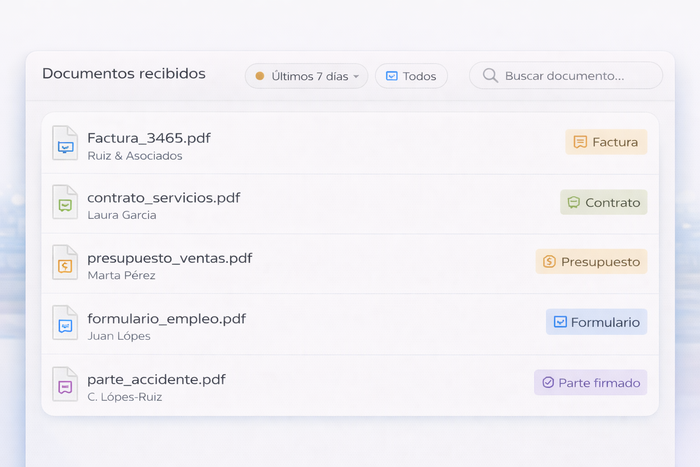The image size is (700, 467).
Task: Click the Formulario tag label
Action: pos(596,322)
